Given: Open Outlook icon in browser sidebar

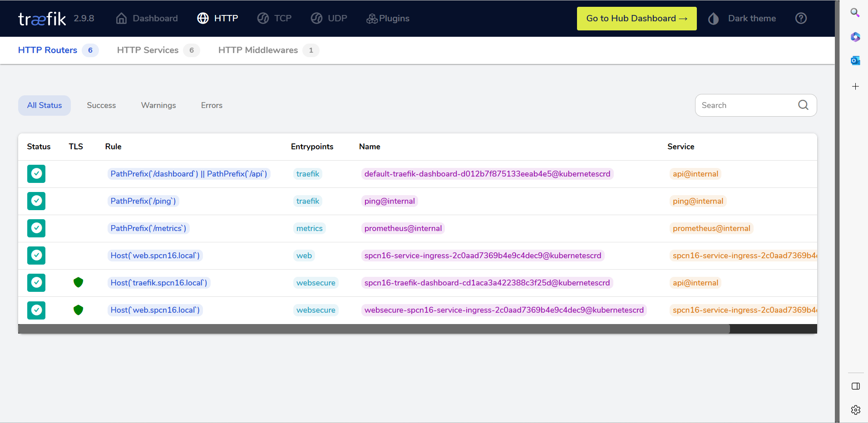Looking at the screenshot, I should pos(855,60).
